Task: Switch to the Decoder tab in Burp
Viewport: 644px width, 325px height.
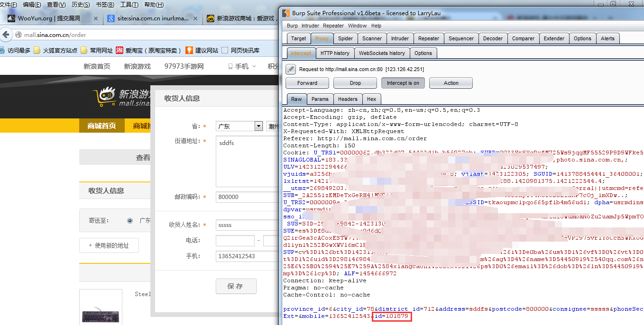Action: [493, 38]
